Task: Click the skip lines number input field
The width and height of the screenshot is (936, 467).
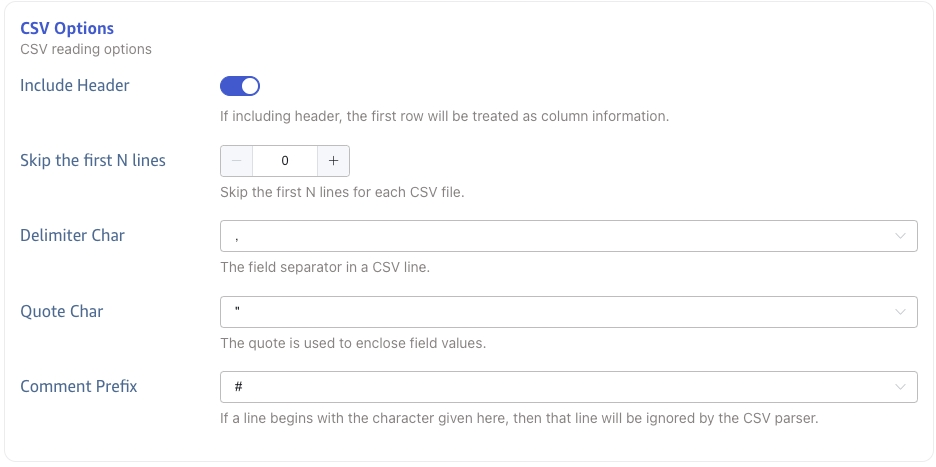Action: (285, 161)
